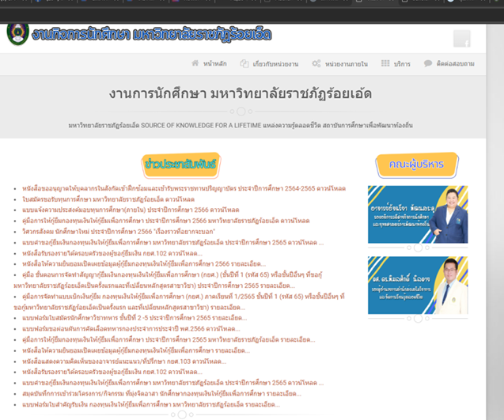Open แบบฟอร์มใบสมัครนักศึกษาวิชาทหาร link
This screenshot has height=420, width=504.
coord(135,318)
